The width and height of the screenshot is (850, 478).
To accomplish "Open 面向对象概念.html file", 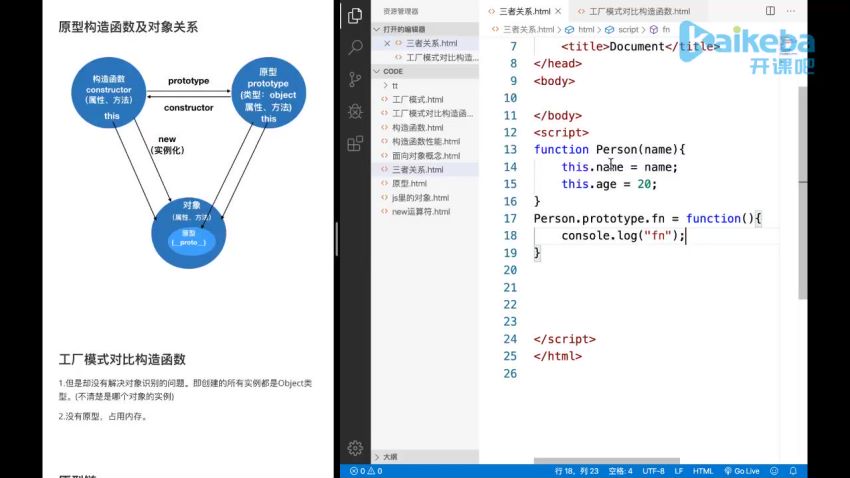I will (425, 156).
